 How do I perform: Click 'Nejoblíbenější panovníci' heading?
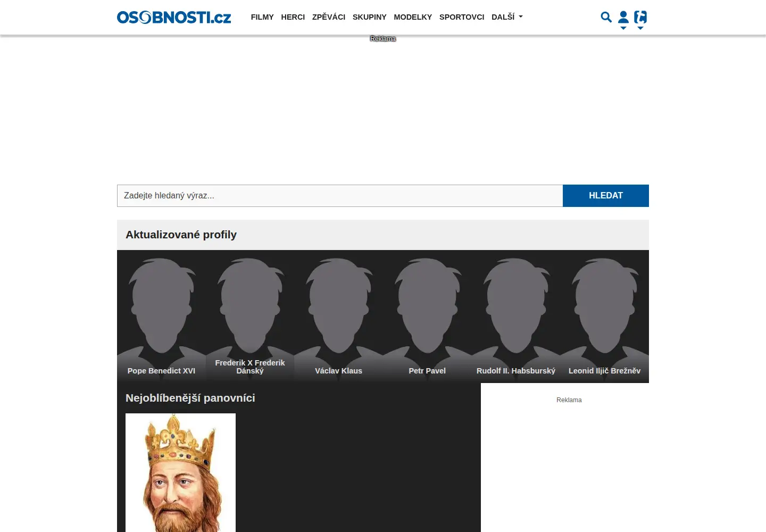(190, 398)
